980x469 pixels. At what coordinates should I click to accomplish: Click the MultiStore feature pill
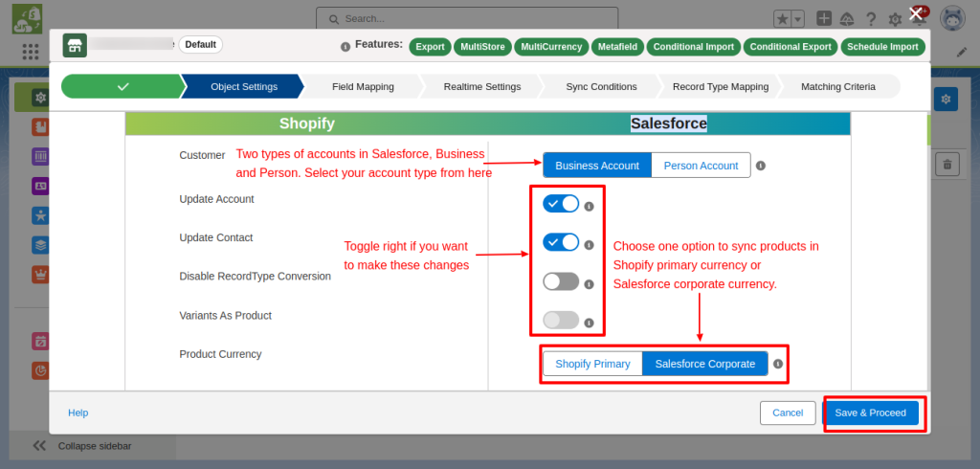point(482,47)
